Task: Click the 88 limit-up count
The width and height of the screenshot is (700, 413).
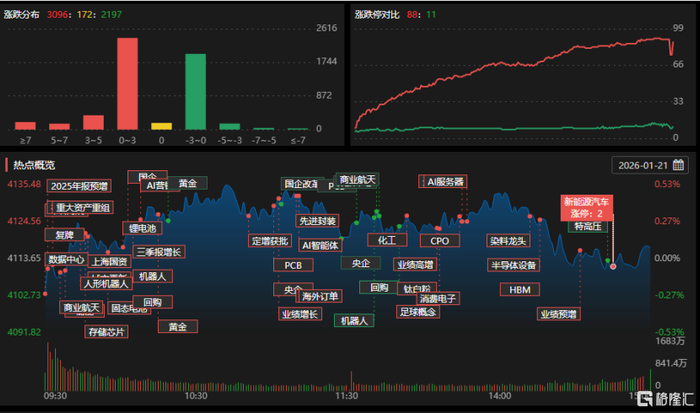Action: click(x=412, y=14)
